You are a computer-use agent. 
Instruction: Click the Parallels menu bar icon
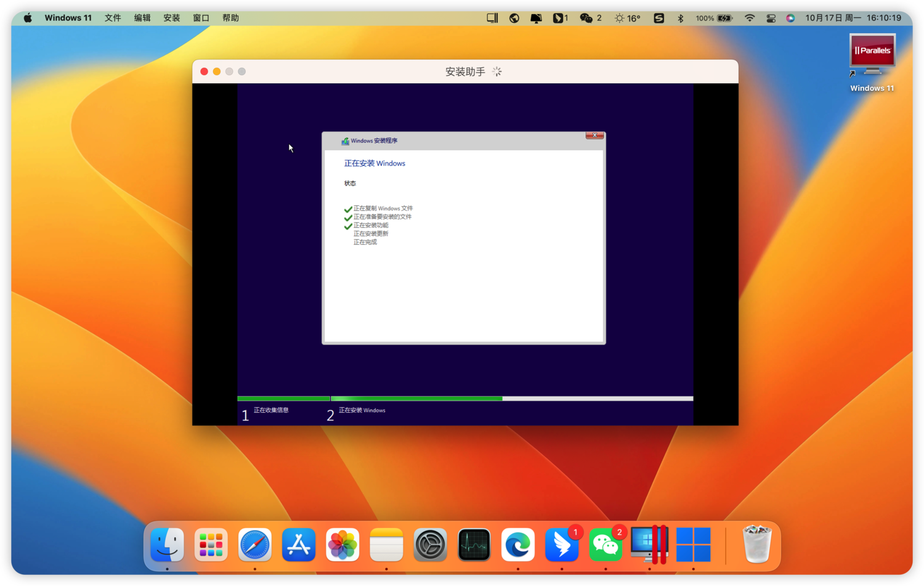coord(492,18)
